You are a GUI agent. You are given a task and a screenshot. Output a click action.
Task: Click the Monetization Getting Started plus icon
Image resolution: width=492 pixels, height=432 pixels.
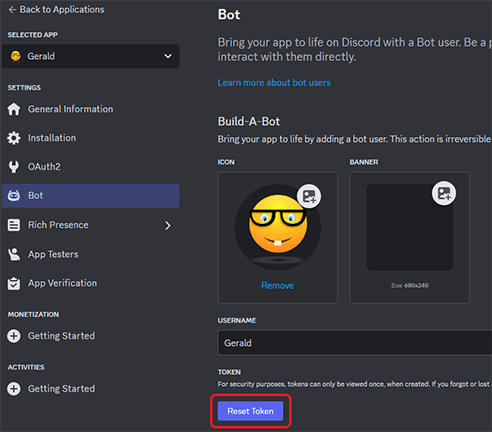[x=14, y=336]
